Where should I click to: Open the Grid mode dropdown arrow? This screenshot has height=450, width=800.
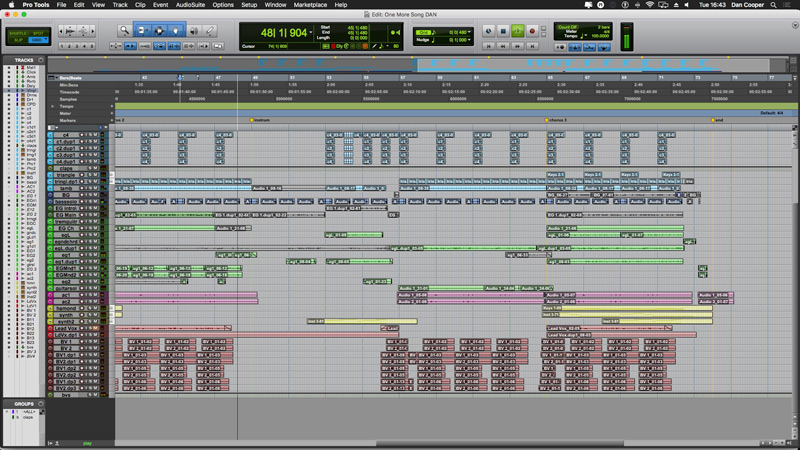(46, 40)
